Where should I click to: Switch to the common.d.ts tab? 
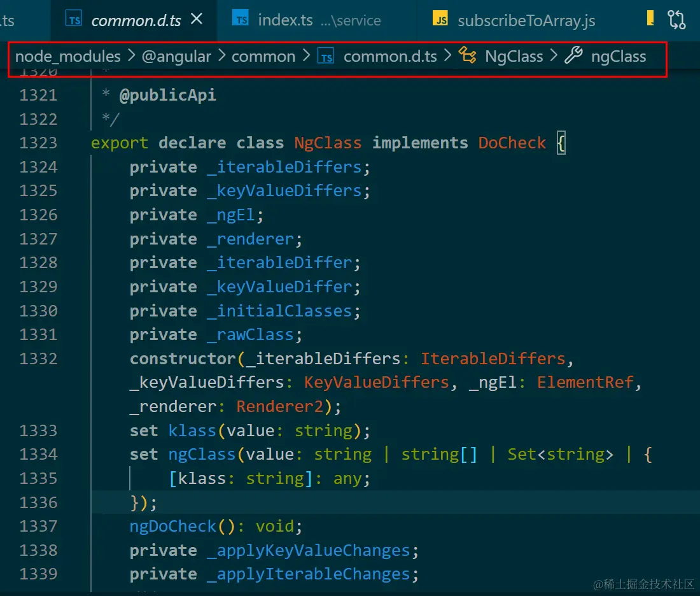136,20
